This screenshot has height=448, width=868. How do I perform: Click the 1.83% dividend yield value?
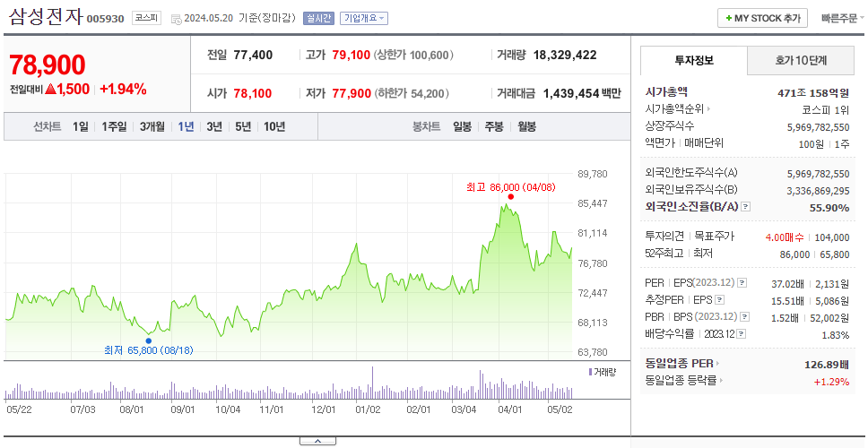point(836,334)
